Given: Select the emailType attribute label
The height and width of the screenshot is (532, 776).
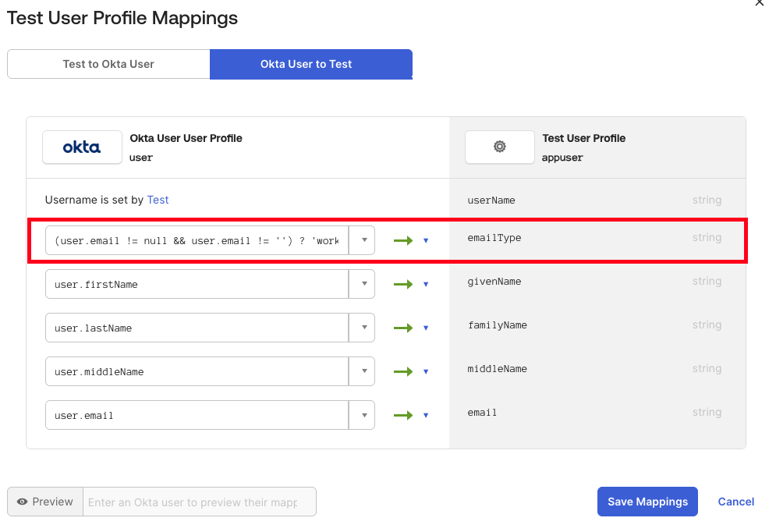Looking at the screenshot, I should coord(494,238).
